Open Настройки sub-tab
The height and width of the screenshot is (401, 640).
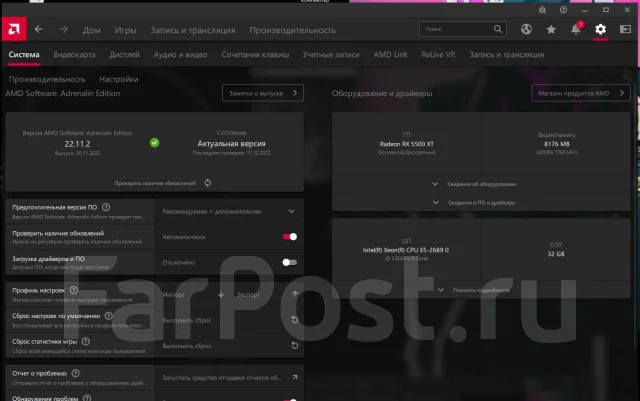coord(119,79)
